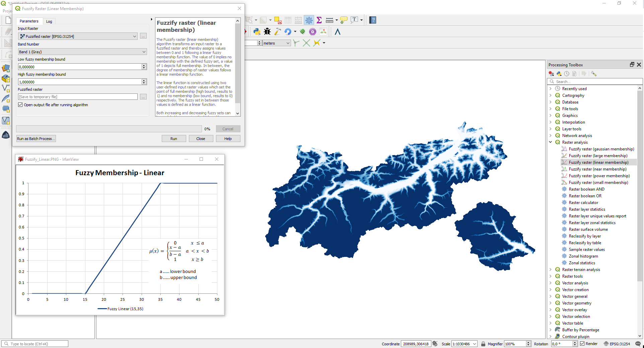Open the Processing Toolbox gear icon
644x348 pixels.
(309, 20)
